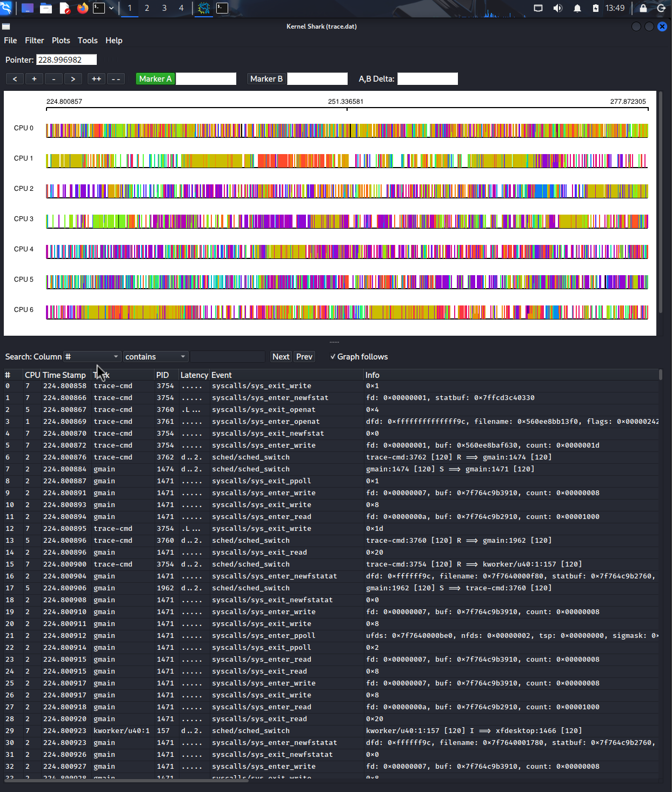Expand the terminal launcher dropdown arrow

pyautogui.click(x=111, y=8)
